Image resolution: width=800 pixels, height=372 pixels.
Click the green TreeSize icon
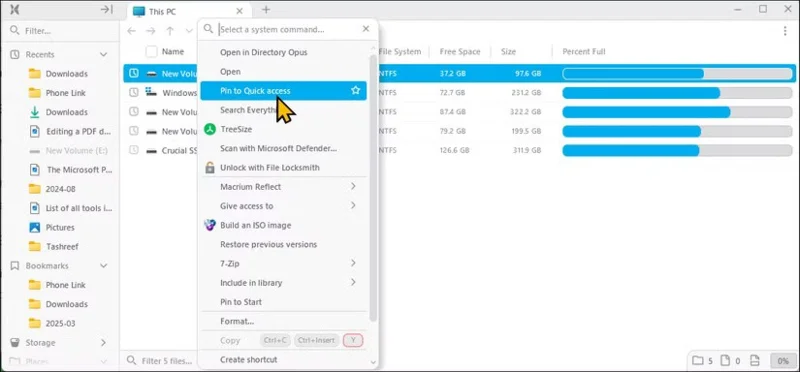210,129
